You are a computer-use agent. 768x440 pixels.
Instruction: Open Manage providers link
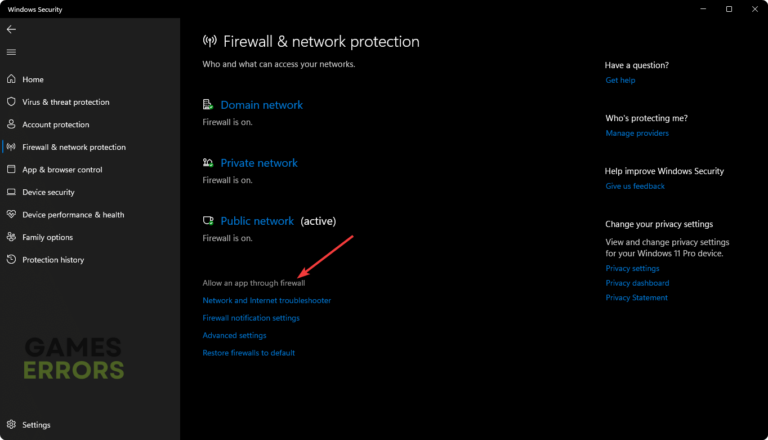pos(637,133)
